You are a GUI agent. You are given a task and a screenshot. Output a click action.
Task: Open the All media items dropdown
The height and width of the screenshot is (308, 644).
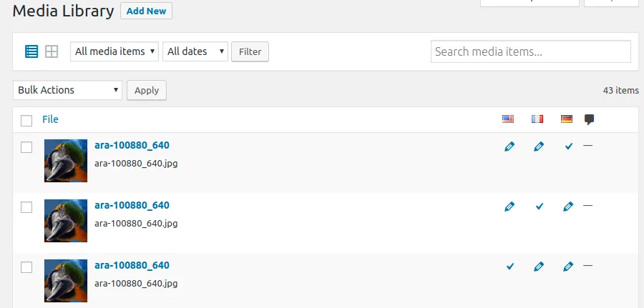[114, 51]
